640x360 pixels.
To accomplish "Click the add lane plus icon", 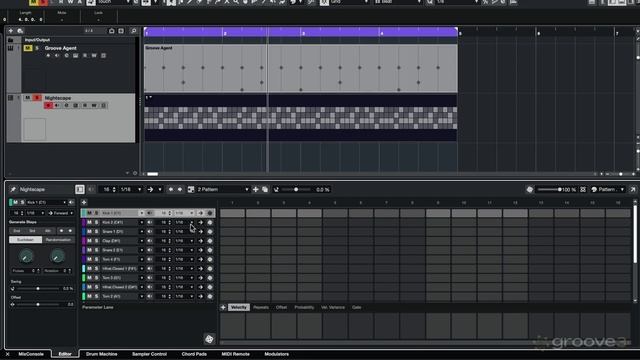I will click(84, 202).
